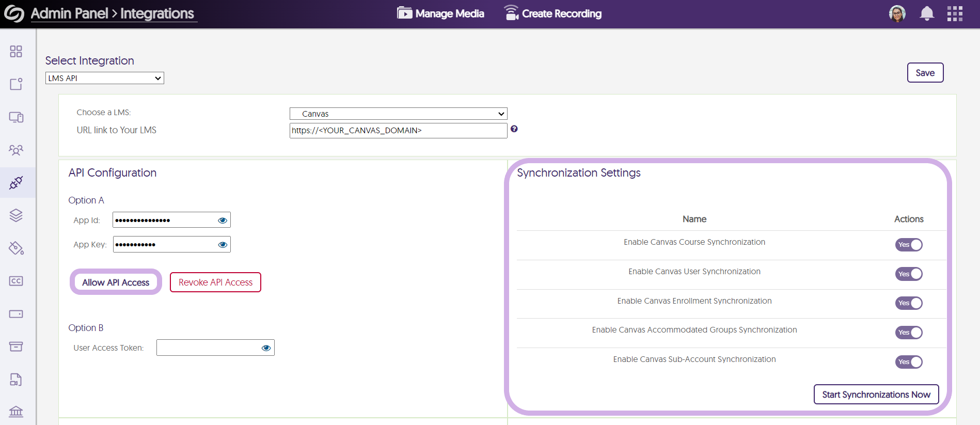
Task: Show the User Access Token with eye icon
Action: point(266,348)
